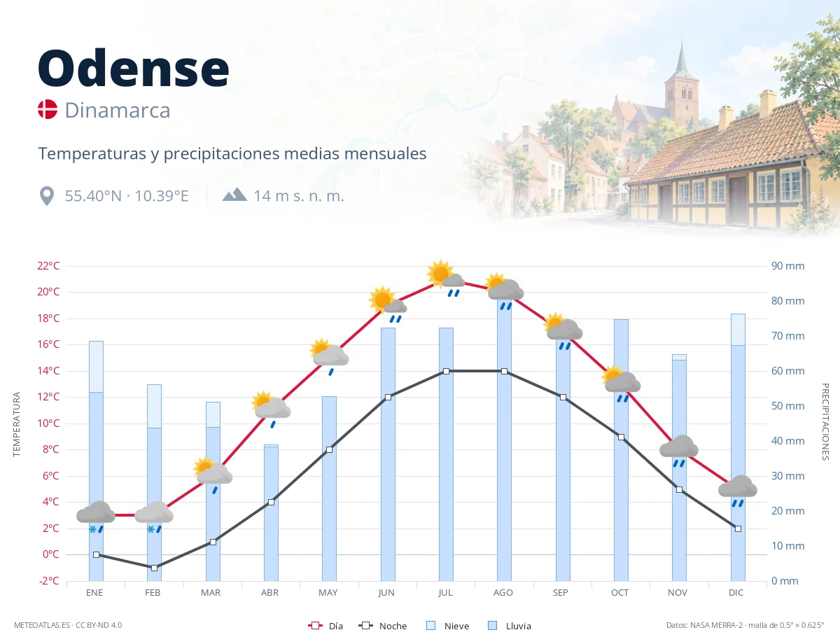Click the 55.40°N · 10.39°E coordinates text
The height and width of the screenshot is (644, 840).
coord(127,196)
